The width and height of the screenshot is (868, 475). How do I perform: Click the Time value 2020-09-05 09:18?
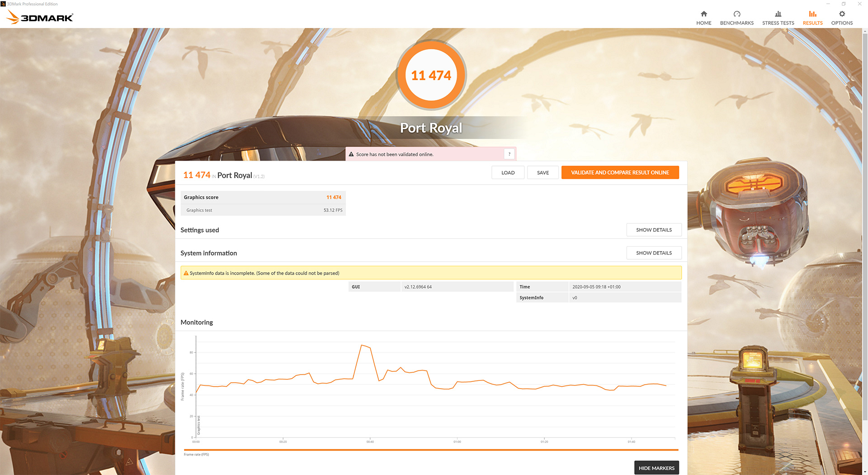tap(596, 287)
